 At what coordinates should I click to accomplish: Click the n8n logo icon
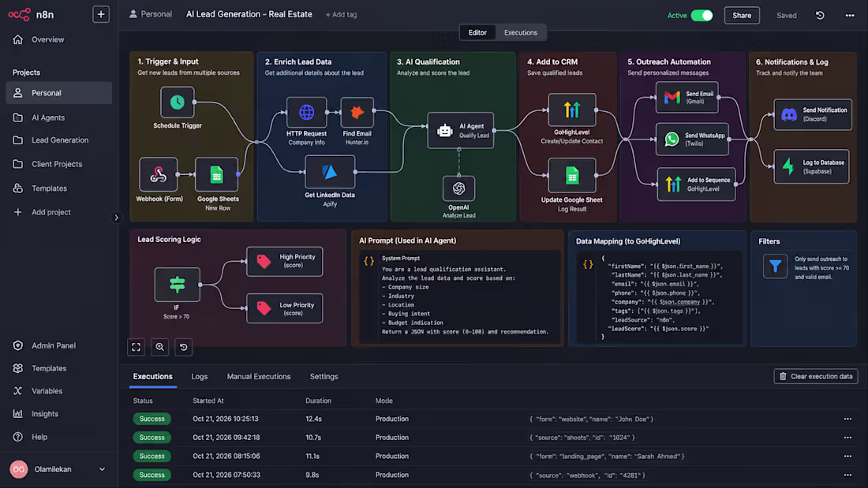[20, 14]
